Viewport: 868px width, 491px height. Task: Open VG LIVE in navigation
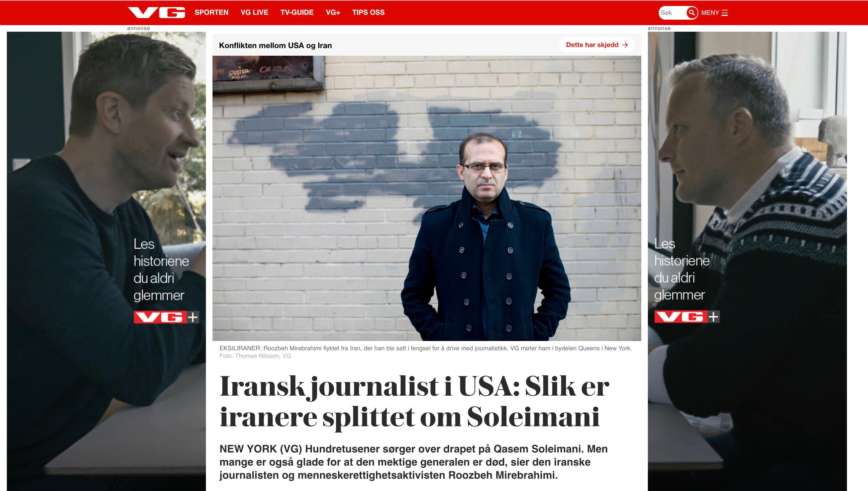coord(254,13)
